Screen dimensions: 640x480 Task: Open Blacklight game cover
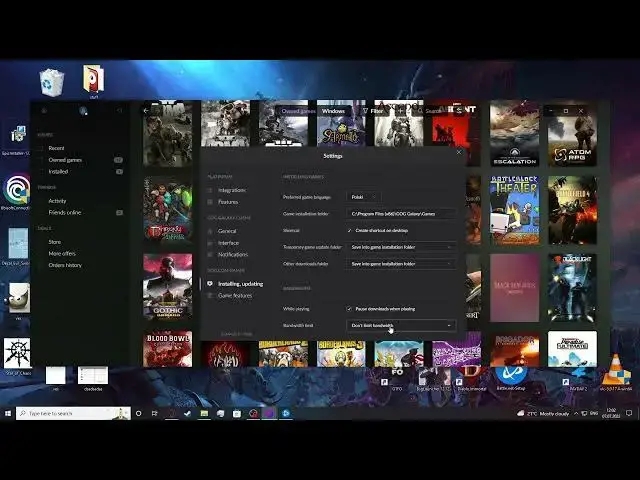coord(572,288)
